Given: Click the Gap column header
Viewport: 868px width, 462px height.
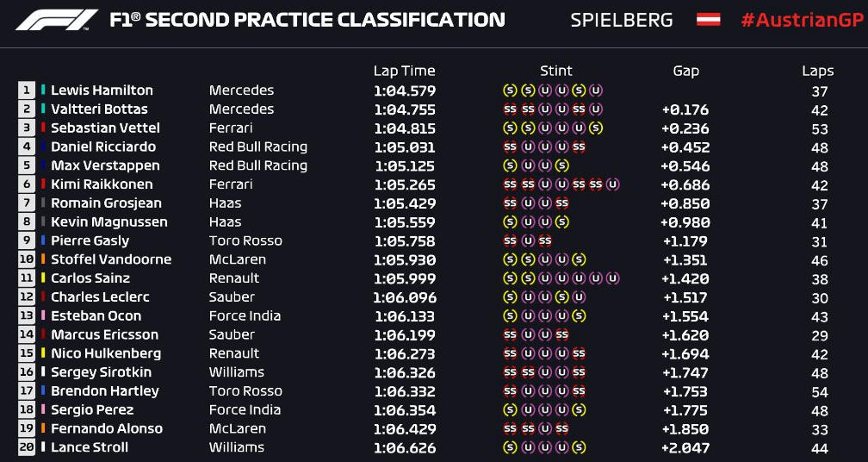Looking at the screenshot, I should coord(685,71).
